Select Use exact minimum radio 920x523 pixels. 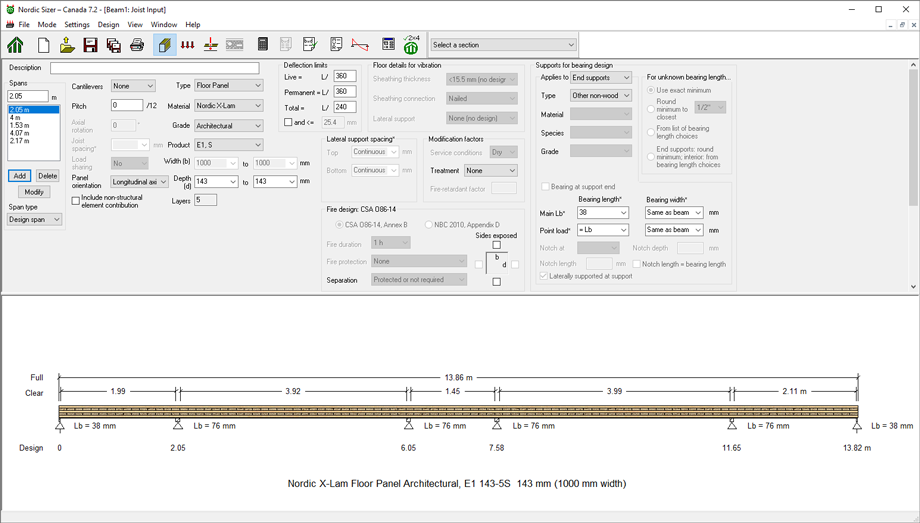[651, 90]
